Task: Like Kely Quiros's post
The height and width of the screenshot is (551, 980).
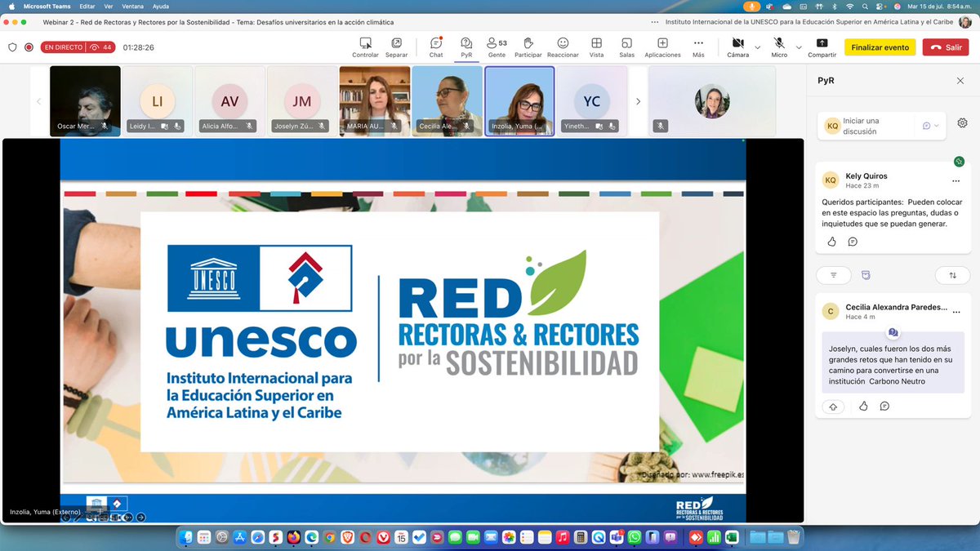Action: [832, 242]
